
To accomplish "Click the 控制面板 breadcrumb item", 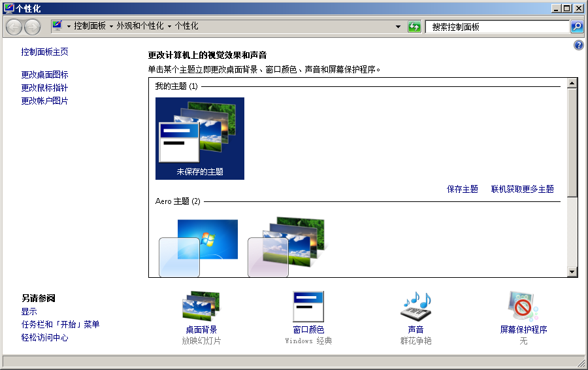I will [x=90, y=26].
